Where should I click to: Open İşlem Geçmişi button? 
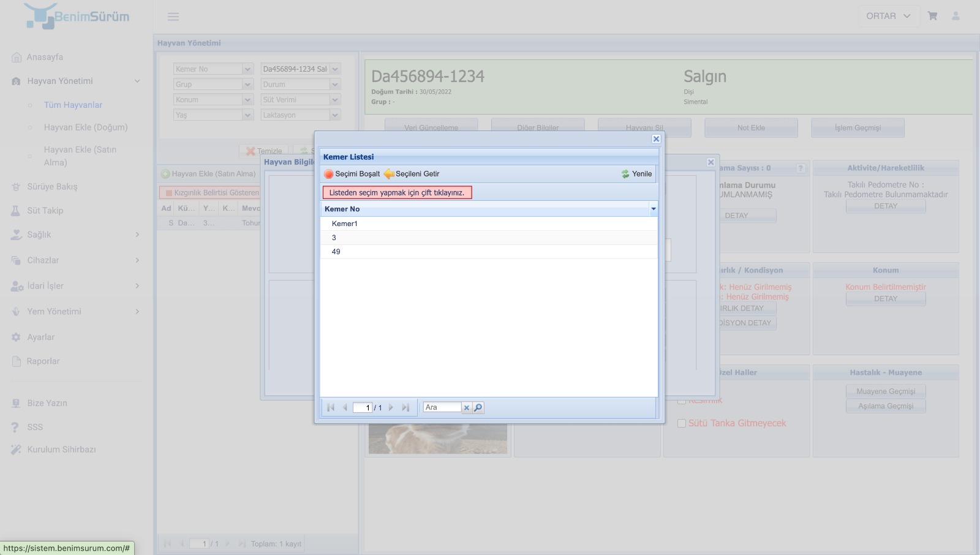click(858, 127)
